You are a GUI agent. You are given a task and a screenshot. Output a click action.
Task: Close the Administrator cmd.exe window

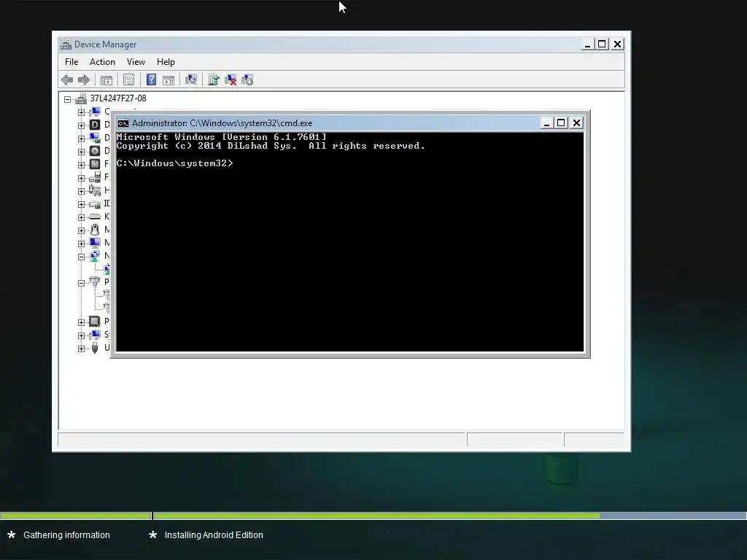576,123
